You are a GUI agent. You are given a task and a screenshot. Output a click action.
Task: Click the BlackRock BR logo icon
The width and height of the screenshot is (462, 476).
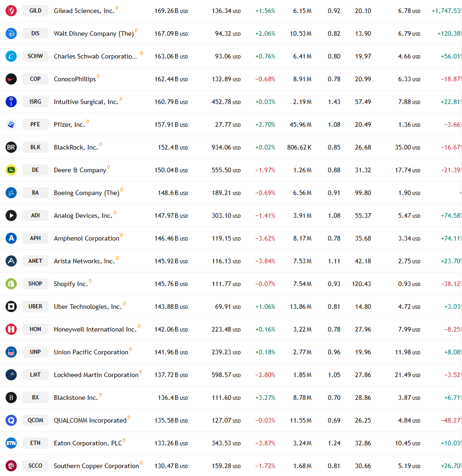click(11, 147)
